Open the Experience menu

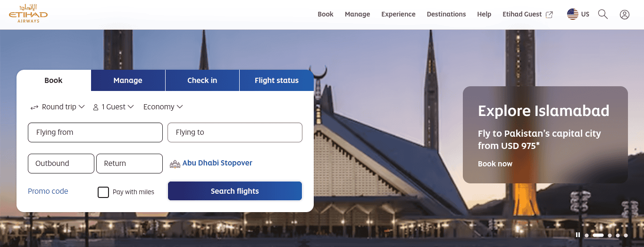coord(399,14)
